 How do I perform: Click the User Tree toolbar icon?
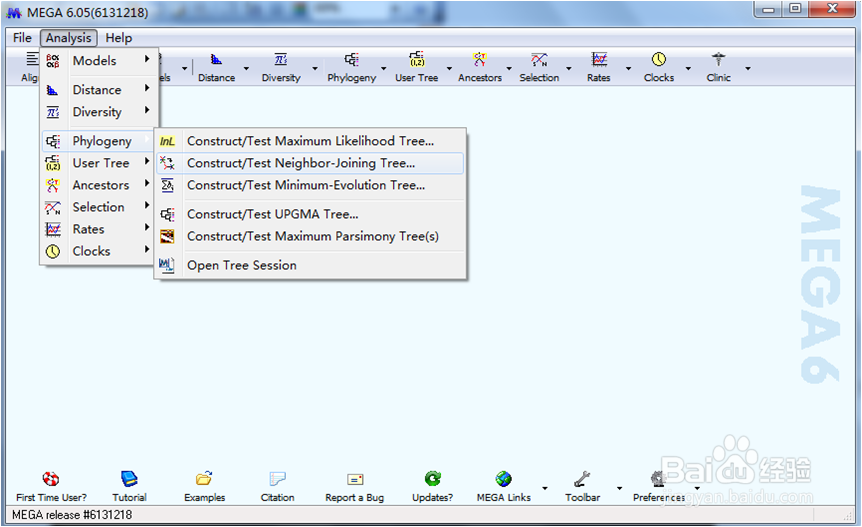(417, 59)
